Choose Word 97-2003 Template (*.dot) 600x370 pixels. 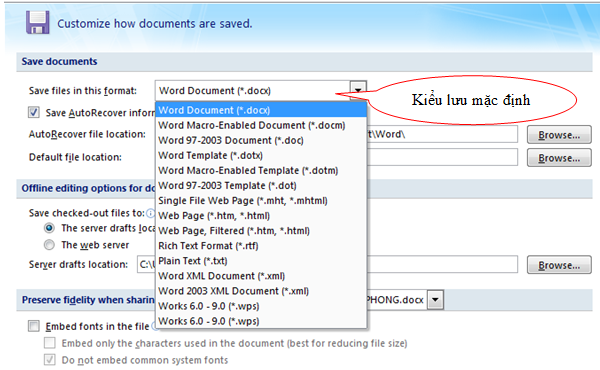click(x=261, y=186)
